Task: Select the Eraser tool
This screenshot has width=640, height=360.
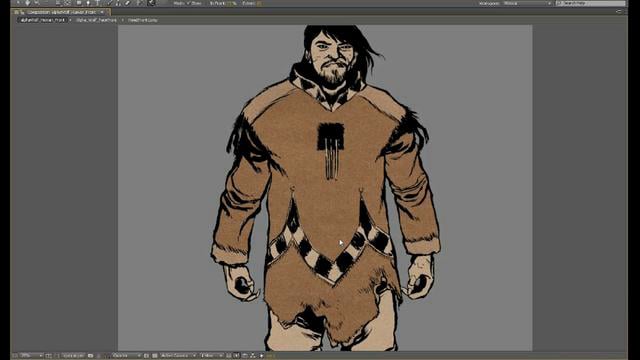Action: (127, 3)
